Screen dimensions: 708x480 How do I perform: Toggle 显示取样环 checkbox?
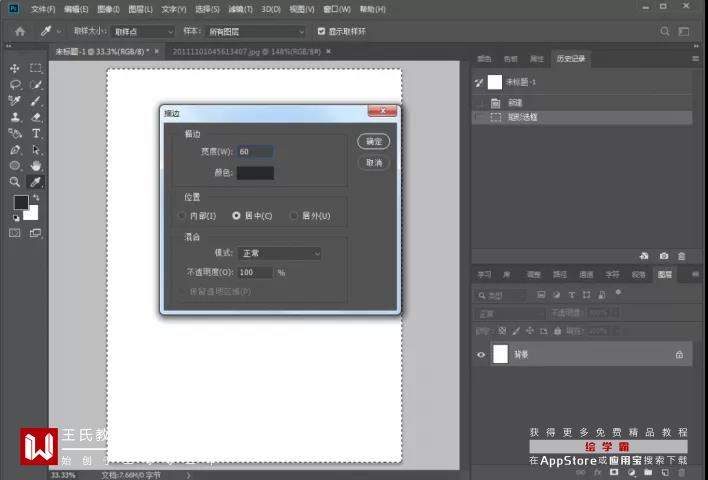tap(321, 31)
